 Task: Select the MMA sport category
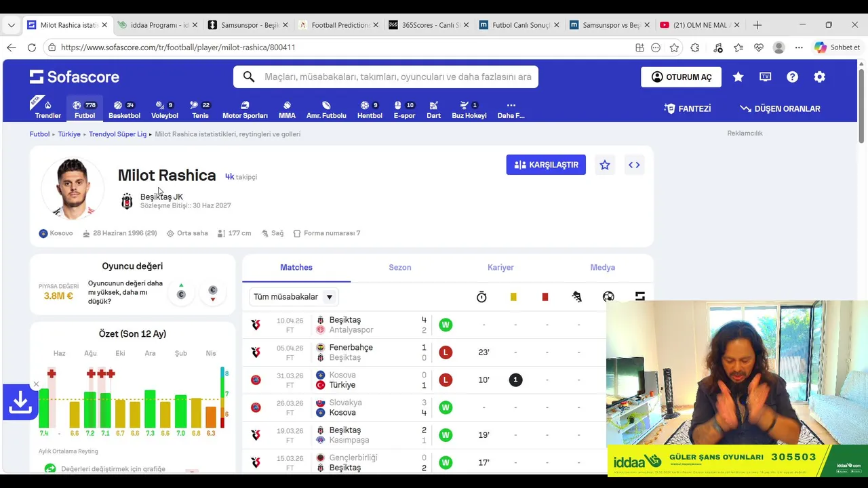pyautogui.click(x=287, y=110)
